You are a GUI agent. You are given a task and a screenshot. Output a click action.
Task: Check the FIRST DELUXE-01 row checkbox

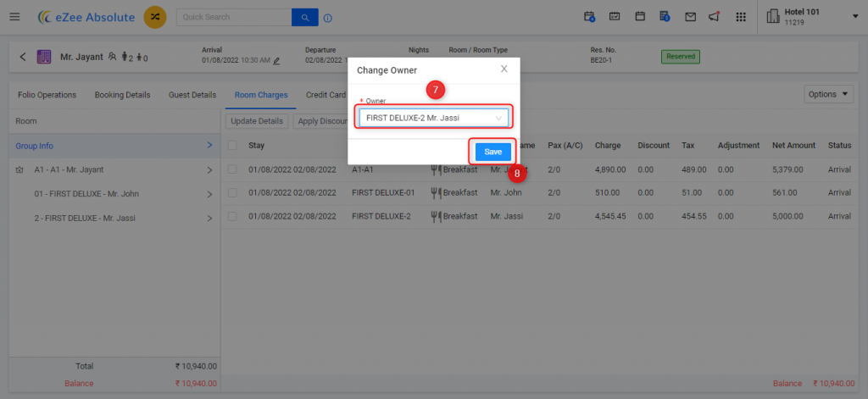pos(232,193)
